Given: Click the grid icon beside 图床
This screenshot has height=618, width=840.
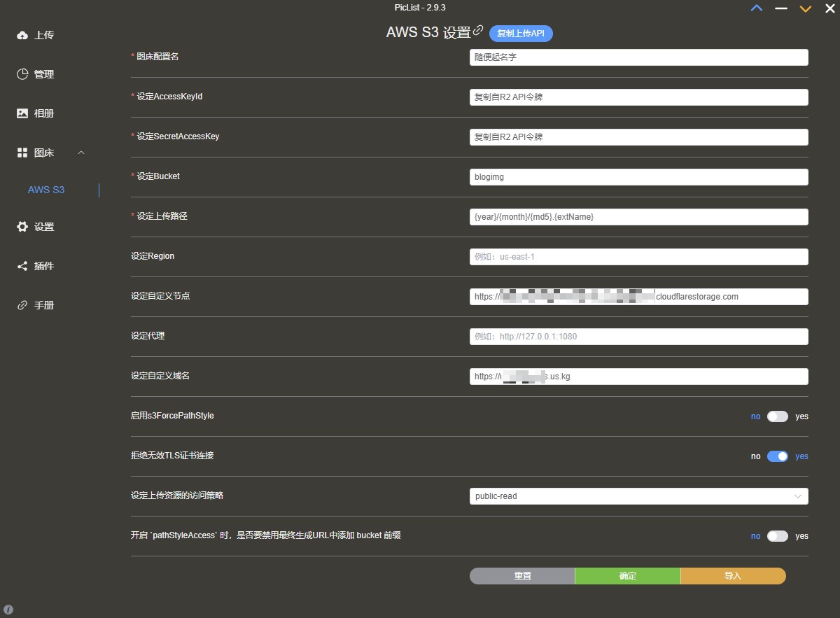Looking at the screenshot, I should click(x=22, y=153).
